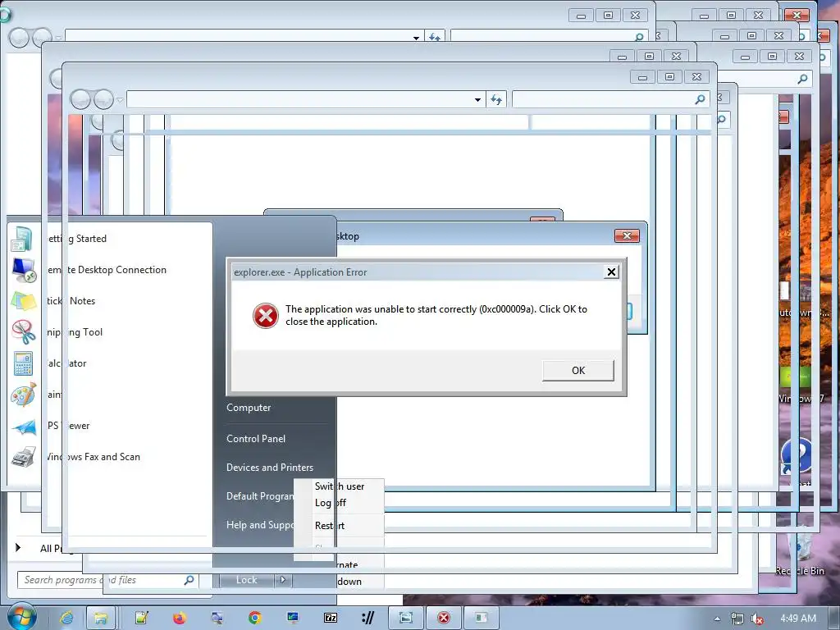The width and height of the screenshot is (840, 630).
Task: Open the front Explorer window address dropdown arrow
Action: 477,99
